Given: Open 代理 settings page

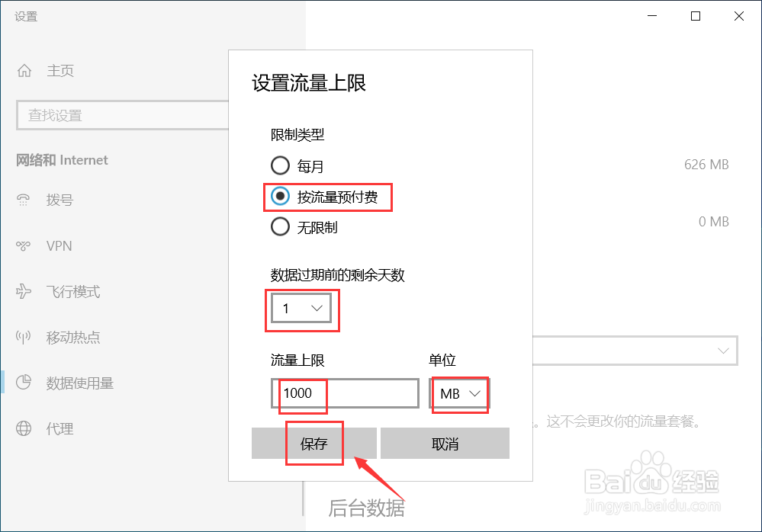Looking at the screenshot, I should pyautogui.click(x=59, y=428).
